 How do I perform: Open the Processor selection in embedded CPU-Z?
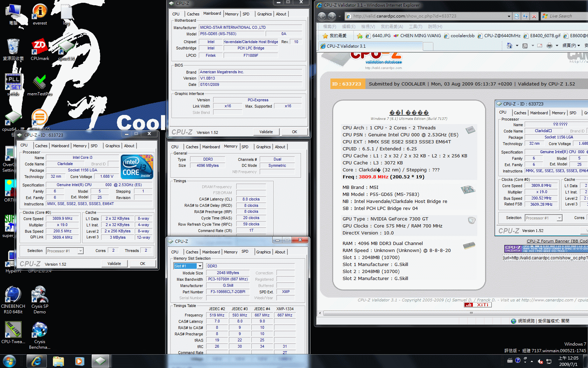pos(543,218)
